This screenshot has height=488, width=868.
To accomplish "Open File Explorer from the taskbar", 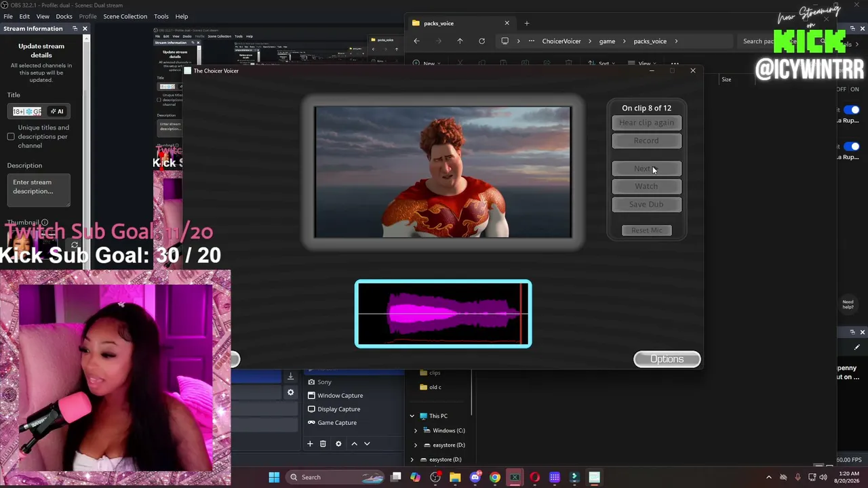I will [x=455, y=477].
